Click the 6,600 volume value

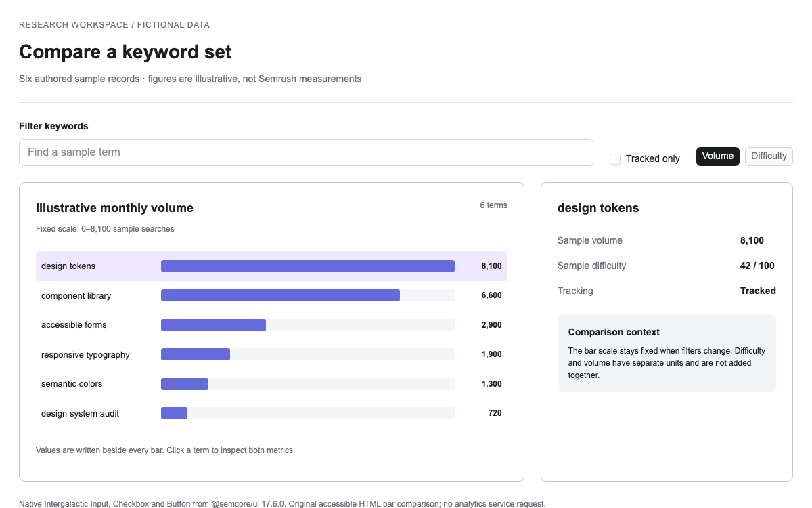click(x=492, y=295)
